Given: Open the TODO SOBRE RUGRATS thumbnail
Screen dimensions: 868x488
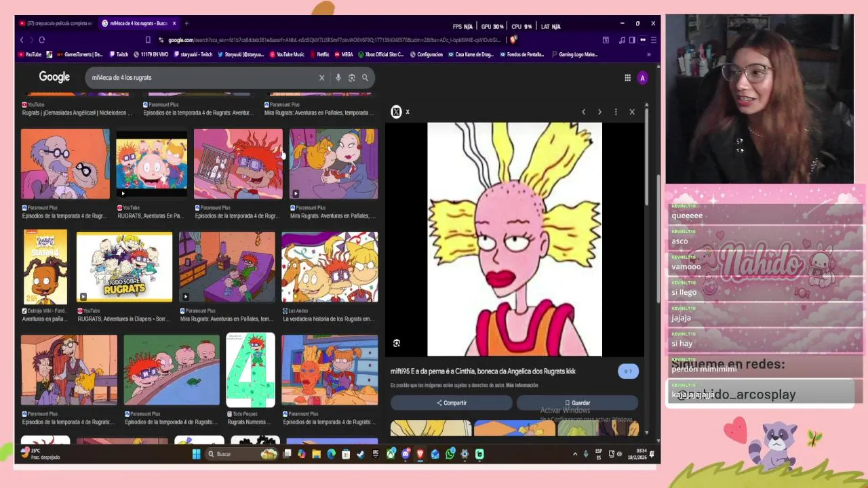Looking at the screenshot, I should pos(125,266).
